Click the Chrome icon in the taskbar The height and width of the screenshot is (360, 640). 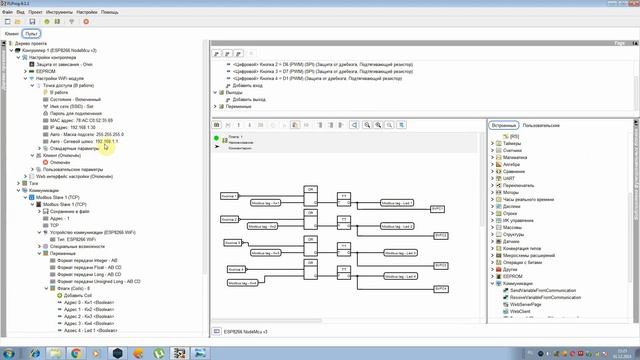(x=76, y=353)
